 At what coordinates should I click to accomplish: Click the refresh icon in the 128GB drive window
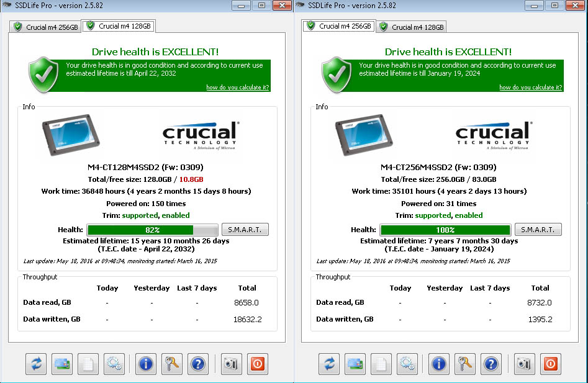(36, 364)
